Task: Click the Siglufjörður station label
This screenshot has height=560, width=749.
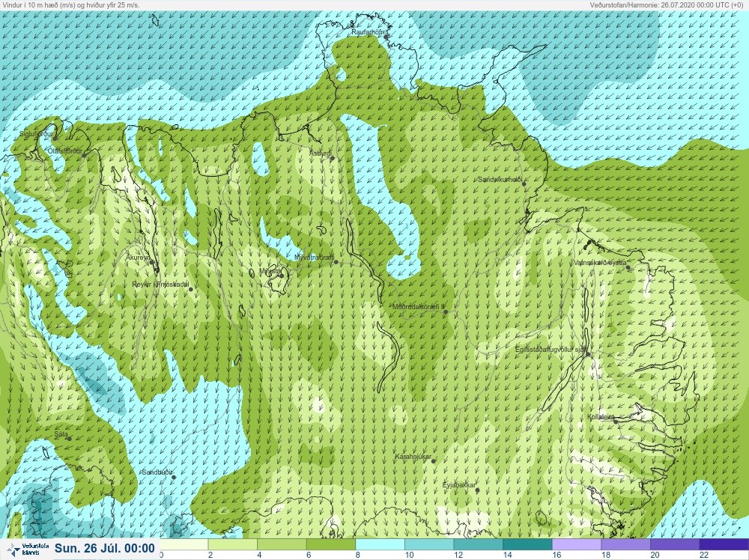Action: [36, 134]
